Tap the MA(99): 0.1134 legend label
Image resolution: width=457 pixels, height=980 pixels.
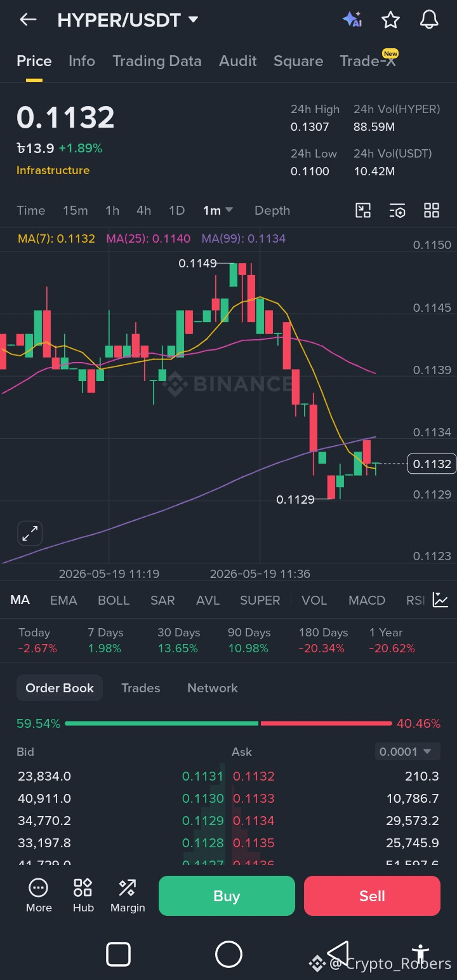(244, 239)
